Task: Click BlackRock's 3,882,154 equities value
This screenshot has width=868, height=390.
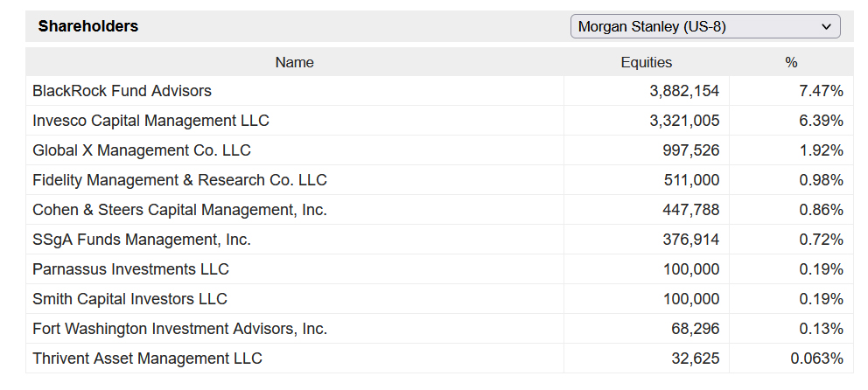Action: point(684,91)
